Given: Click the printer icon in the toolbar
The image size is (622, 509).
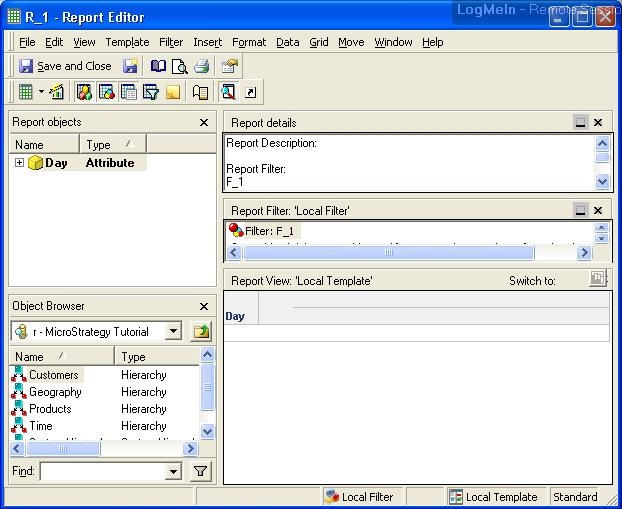Looking at the screenshot, I should click(x=202, y=66).
